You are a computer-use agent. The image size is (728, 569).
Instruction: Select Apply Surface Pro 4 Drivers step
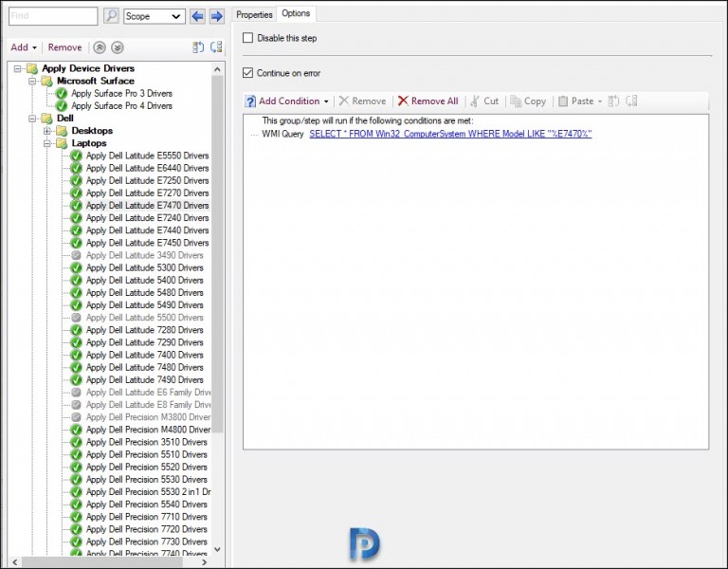[x=121, y=106]
